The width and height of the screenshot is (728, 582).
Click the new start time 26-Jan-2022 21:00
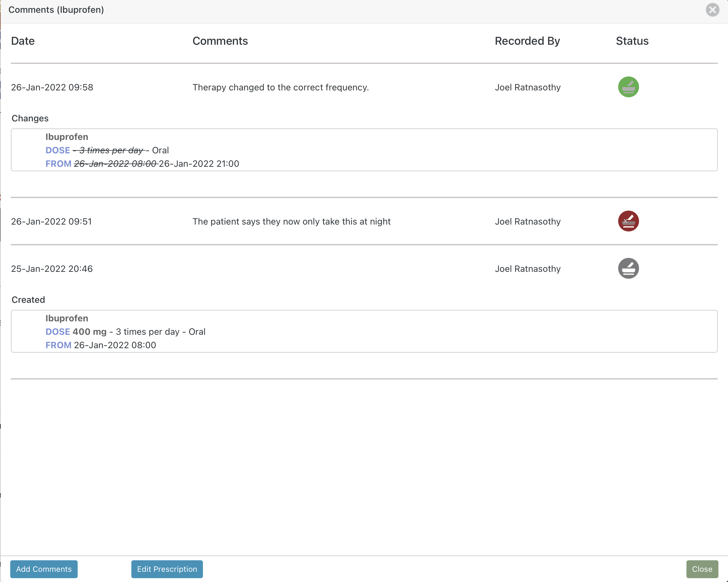(x=199, y=164)
